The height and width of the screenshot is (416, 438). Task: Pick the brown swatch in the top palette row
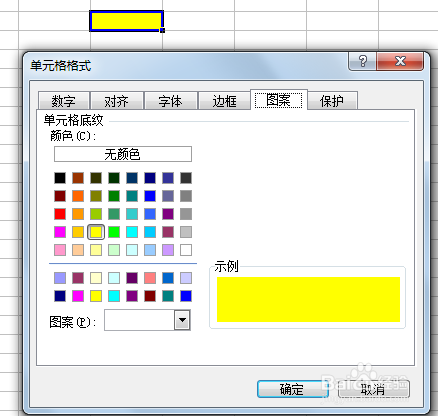coord(78,178)
